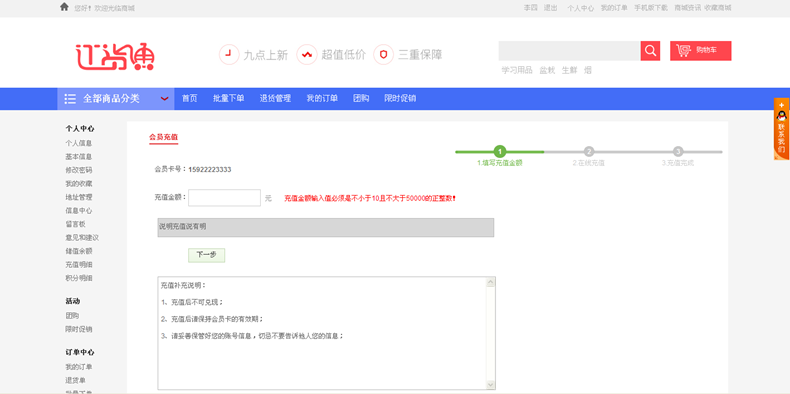
Task: Click the 九点上新 clock icon
Action: (229, 54)
